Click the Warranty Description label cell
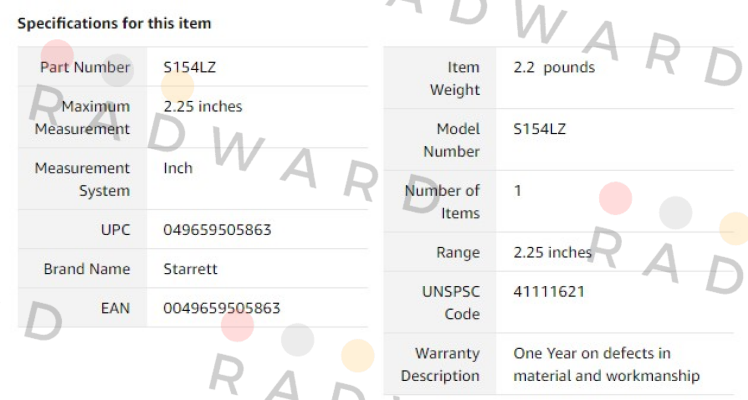The image size is (748, 400). pyautogui.click(x=440, y=364)
